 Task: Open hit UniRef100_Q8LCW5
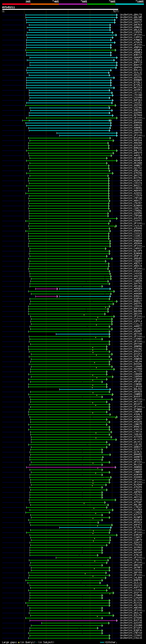click(131, 17)
